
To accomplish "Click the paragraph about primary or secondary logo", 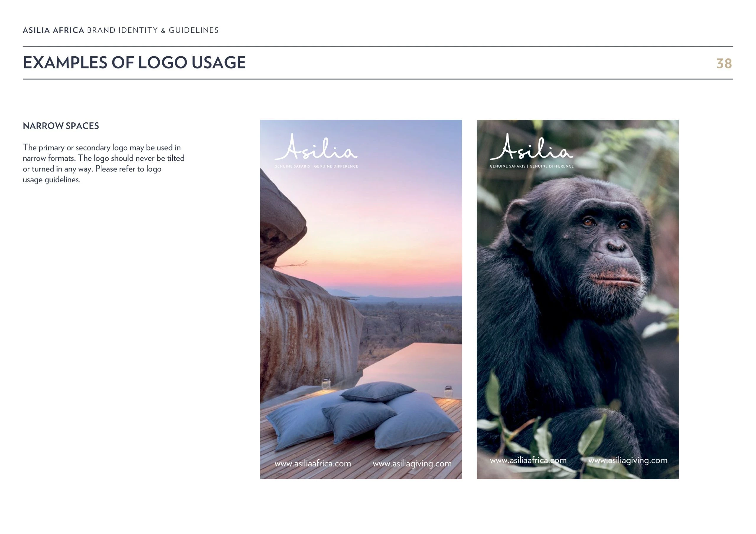I will [x=103, y=163].
